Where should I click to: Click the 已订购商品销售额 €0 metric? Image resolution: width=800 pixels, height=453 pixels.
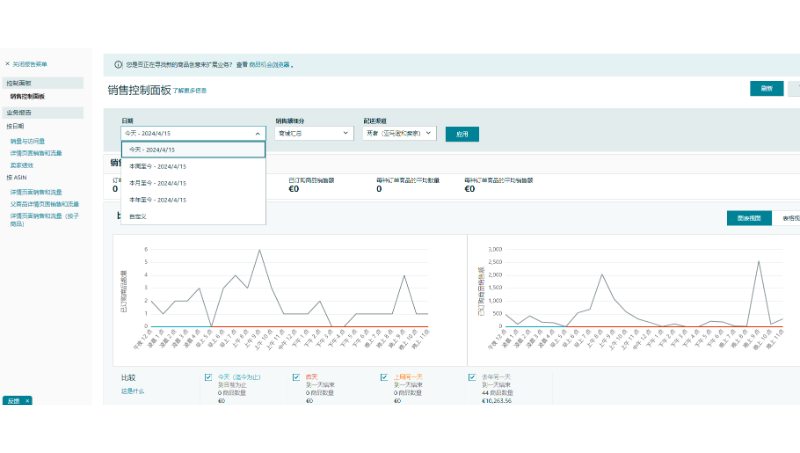[311, 185]
